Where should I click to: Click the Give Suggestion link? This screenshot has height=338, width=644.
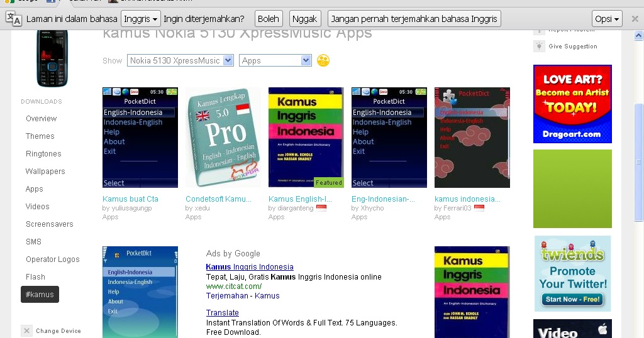tap(572, 46)
